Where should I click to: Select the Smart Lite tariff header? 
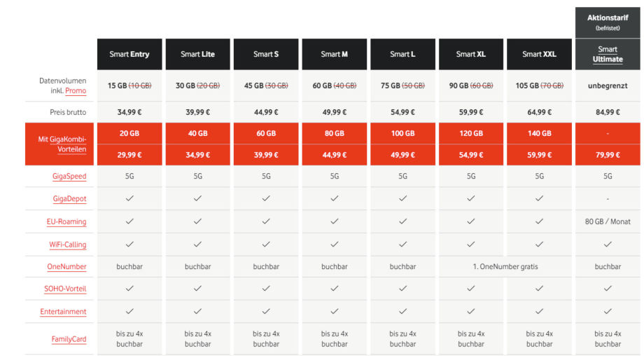coord(197,54)
